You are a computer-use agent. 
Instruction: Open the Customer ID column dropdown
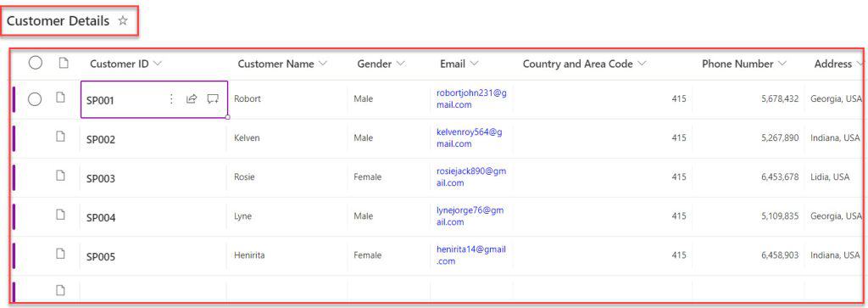click(x=157, y=64)
